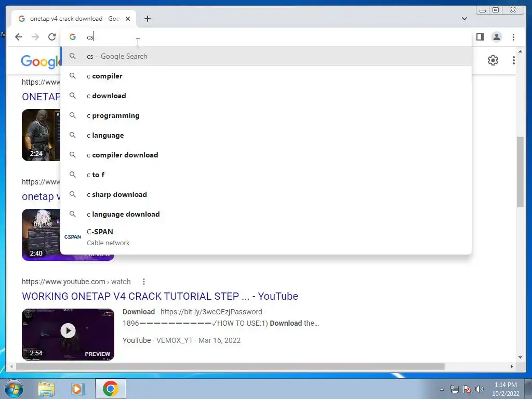Open the tab search dropdown chevron
This screenshot has height=399, width=532.
464,19
